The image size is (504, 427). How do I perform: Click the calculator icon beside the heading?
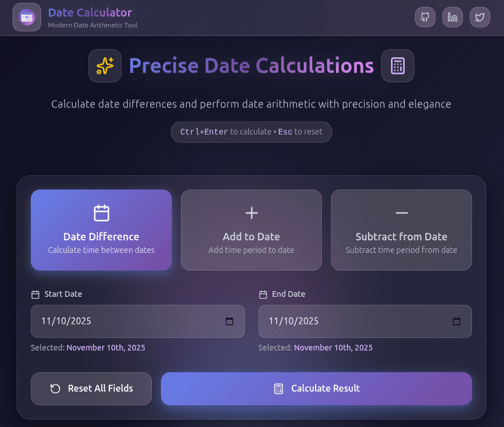pos(397,66)
